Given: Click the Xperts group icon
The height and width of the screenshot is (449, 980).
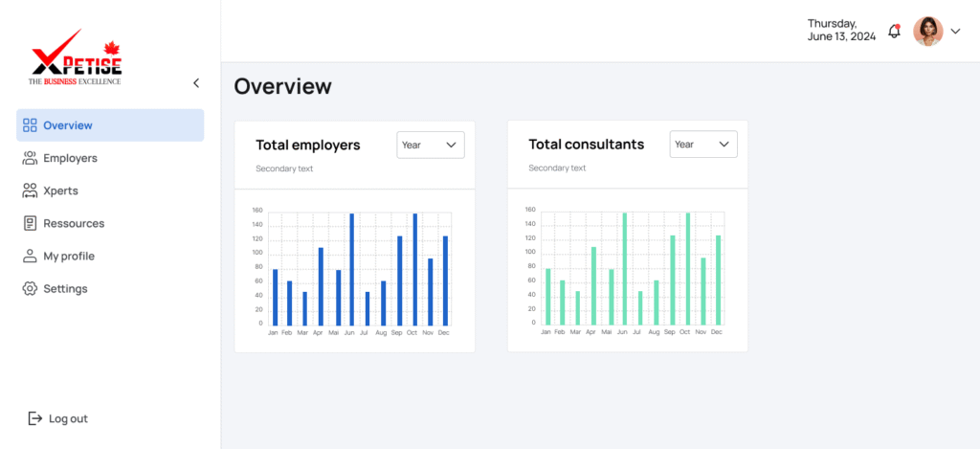Looking at the screenshot, I should pos(30,191).
